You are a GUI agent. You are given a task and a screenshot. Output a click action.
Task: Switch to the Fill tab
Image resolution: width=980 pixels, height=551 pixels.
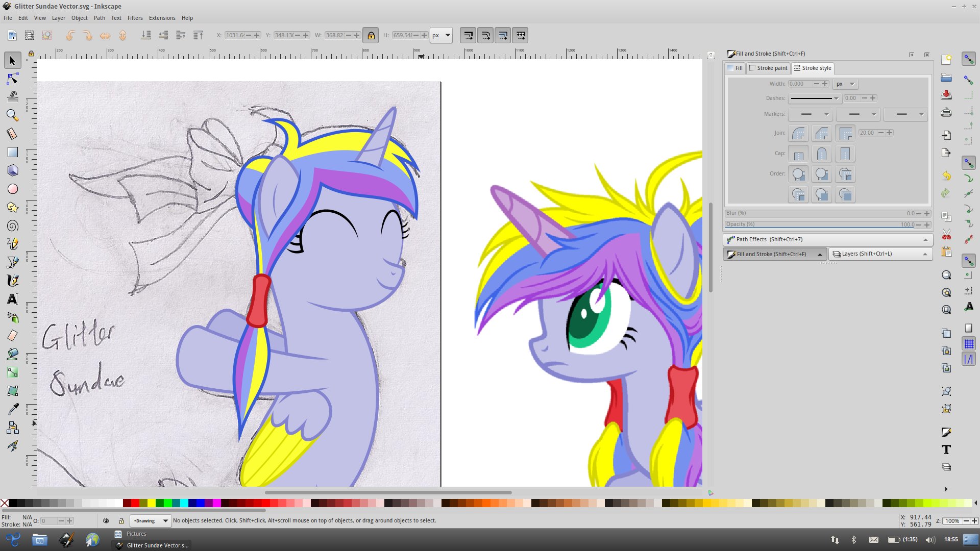pos(735,68)
